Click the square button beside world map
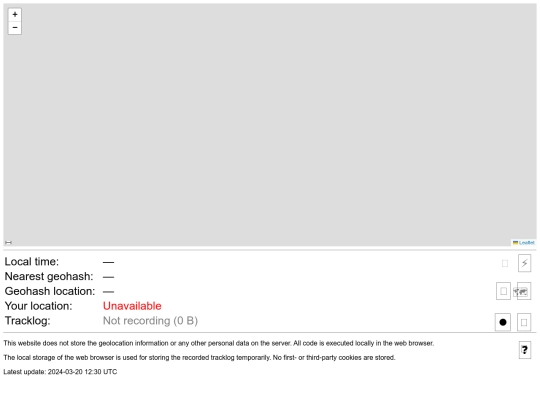The height and width of the screenshot is (405, 540). click(503, 291)
